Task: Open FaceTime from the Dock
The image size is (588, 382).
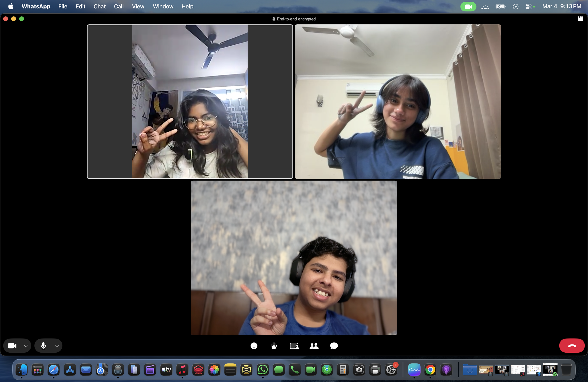Action: tap(310, 370)
